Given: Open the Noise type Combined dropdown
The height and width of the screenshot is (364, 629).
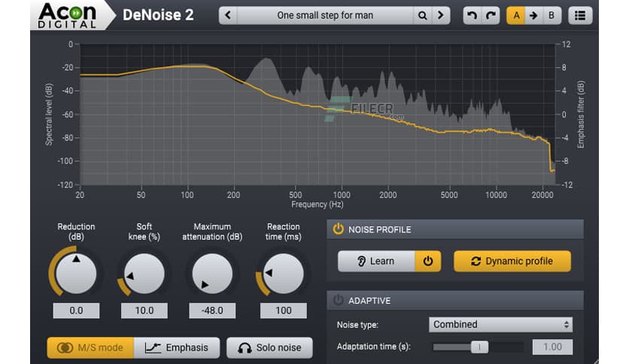Looking at the screenshot, I should (500, 325).
